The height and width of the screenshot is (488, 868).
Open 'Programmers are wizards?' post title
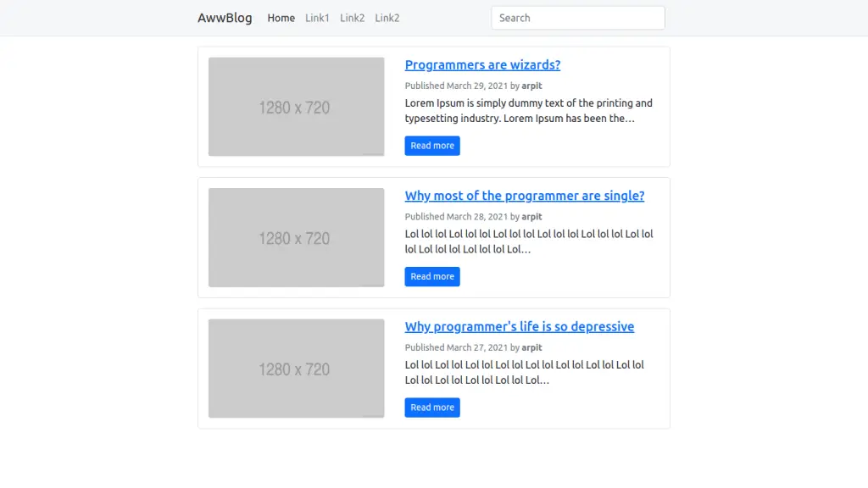tap(482, 64)
